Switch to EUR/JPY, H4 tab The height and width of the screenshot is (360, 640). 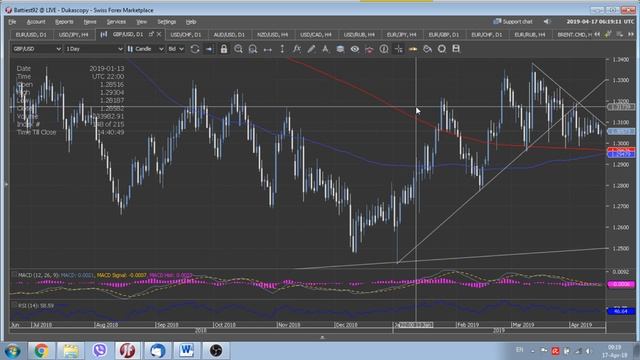tap(402, 35)
